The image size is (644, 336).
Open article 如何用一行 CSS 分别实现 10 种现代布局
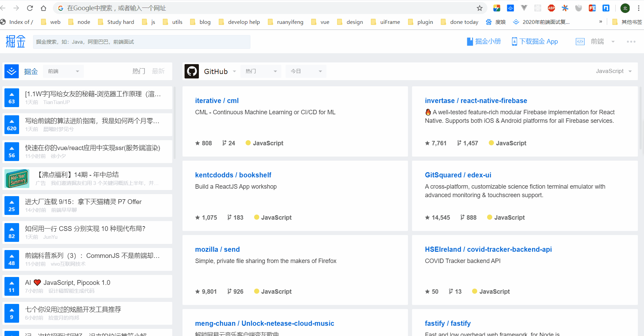point(85,229)
